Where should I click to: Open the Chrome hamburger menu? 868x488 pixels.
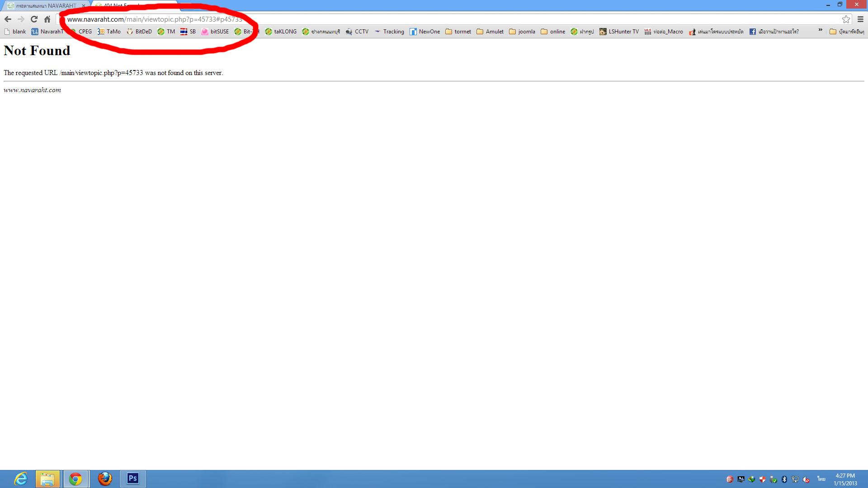pyautogui.click(x=860, y=19)
